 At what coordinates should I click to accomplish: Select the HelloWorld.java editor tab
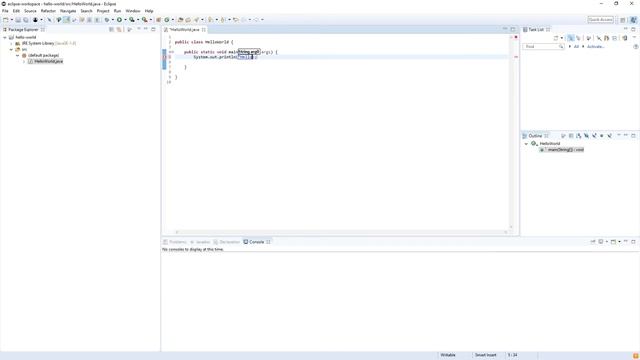184,30
